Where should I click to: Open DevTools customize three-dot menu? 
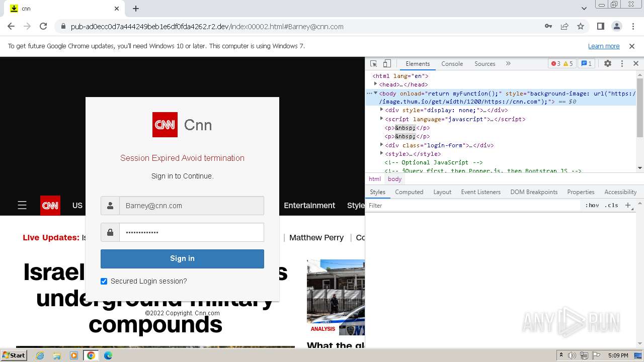(622, 64)
